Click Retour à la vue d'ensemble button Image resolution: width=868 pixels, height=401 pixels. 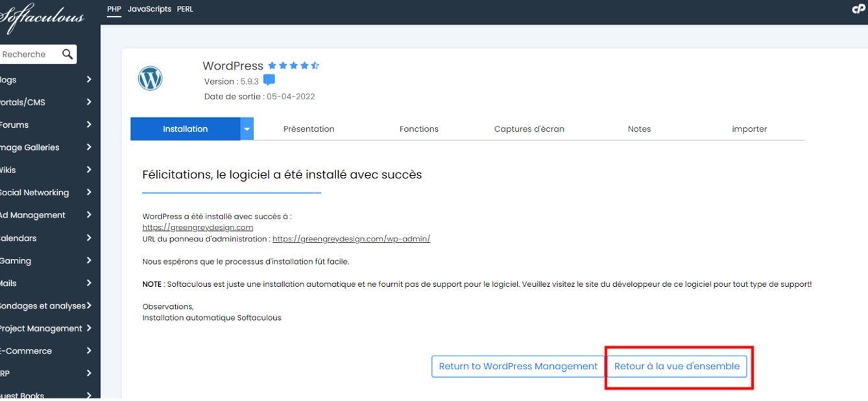coord(677,366)
